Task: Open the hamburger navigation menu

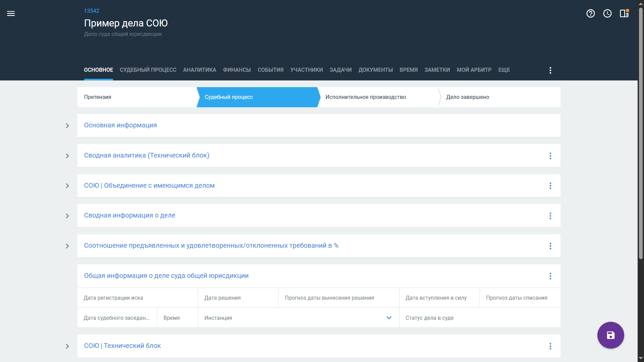Action: 11,13
